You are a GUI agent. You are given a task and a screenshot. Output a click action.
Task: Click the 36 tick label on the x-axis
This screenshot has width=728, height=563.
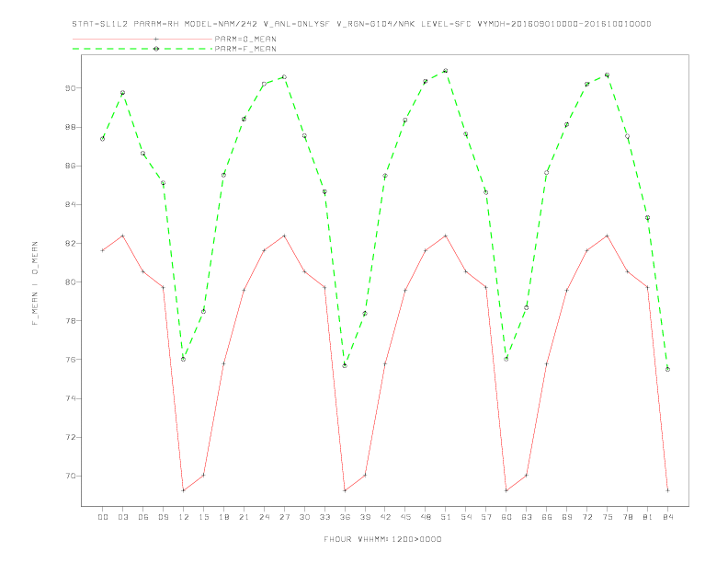pyautogui.click(x=345, y=517)
